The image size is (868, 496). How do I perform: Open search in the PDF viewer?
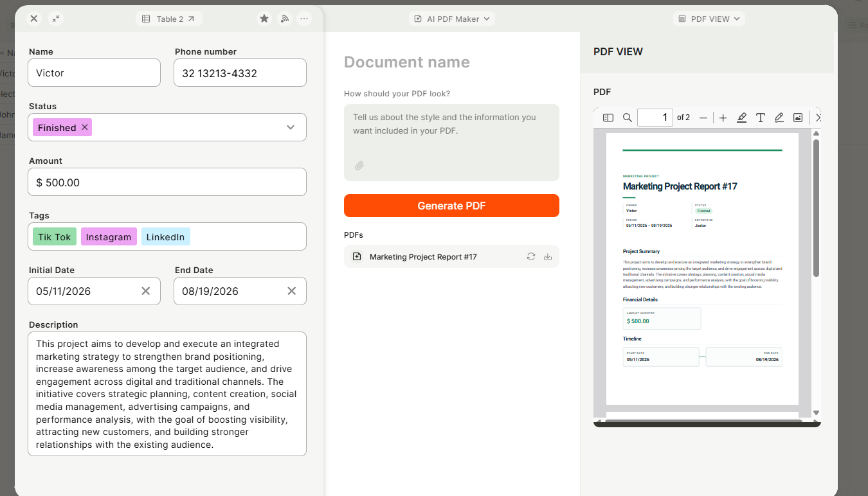627,118
